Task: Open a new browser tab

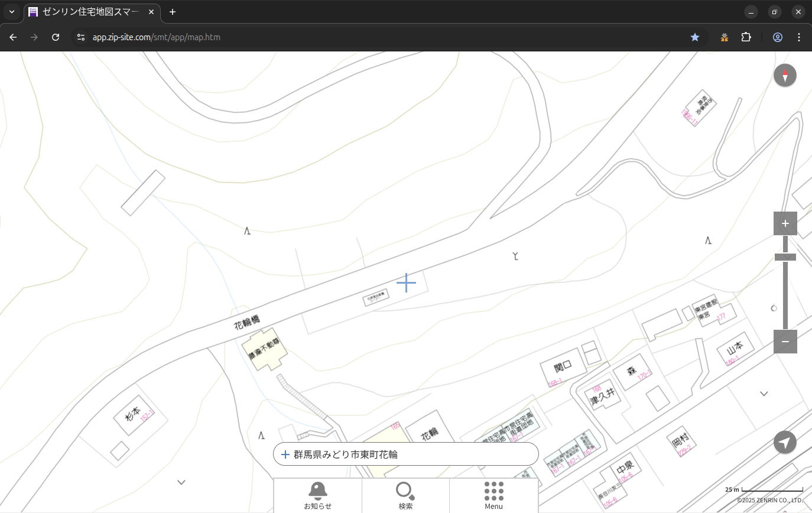Action: tap(173, 12)
